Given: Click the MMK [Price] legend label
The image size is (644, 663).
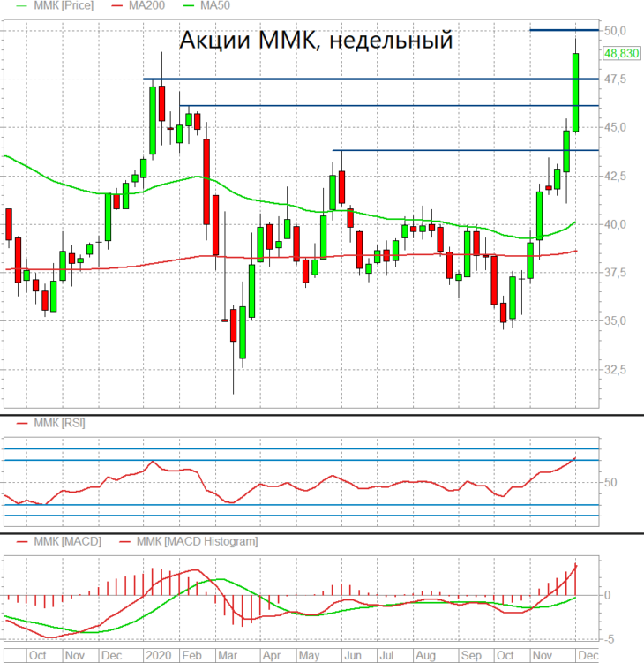Looking at the screenshot, I should (64, 6).
